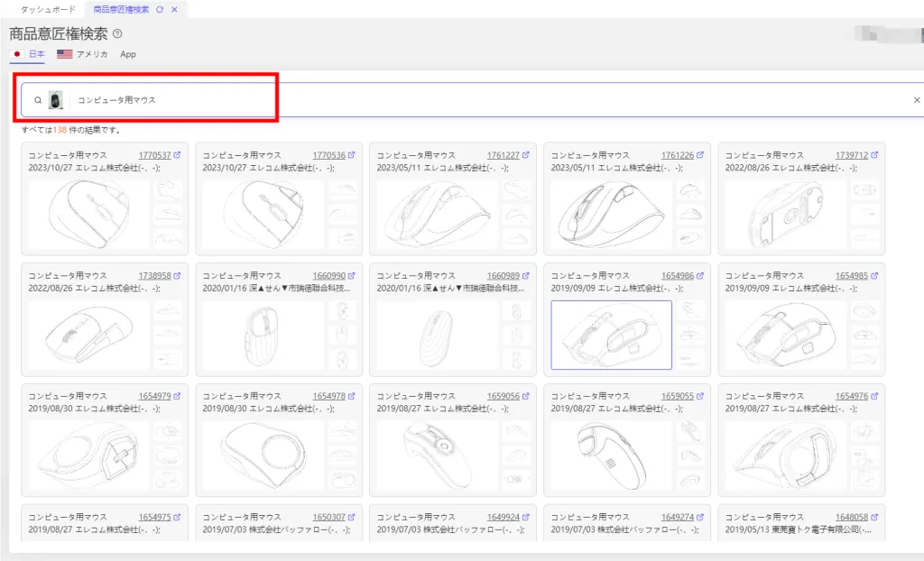Viewport: 924px width, 561px height.
Task: Select top side-view thumbnail of design 1660990
Action: tap(342, 310)
